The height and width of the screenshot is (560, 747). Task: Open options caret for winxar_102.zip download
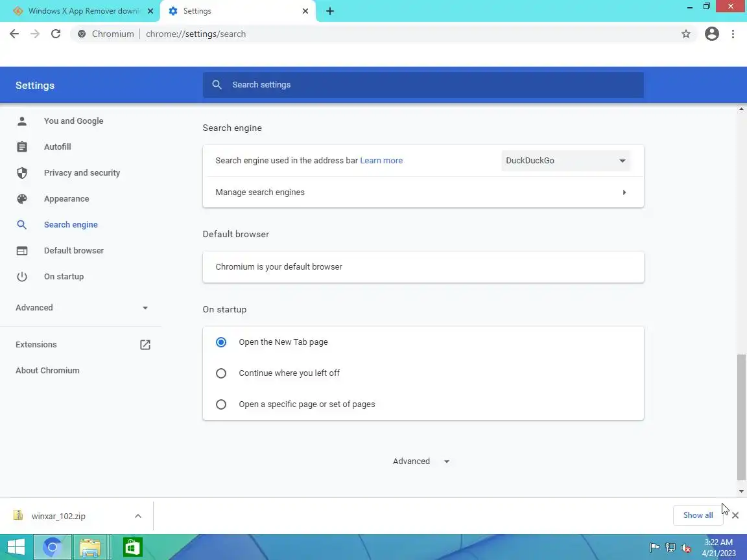[x=138, y=516]
